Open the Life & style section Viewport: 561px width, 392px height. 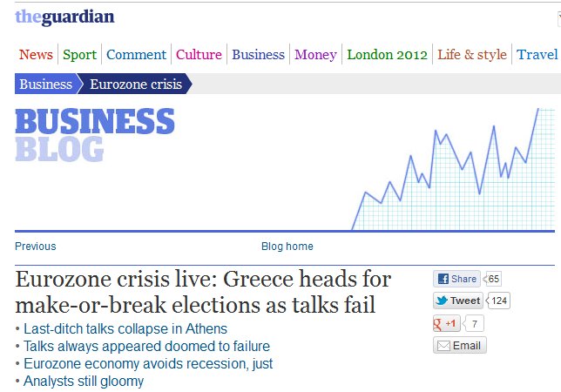point(471,55)
